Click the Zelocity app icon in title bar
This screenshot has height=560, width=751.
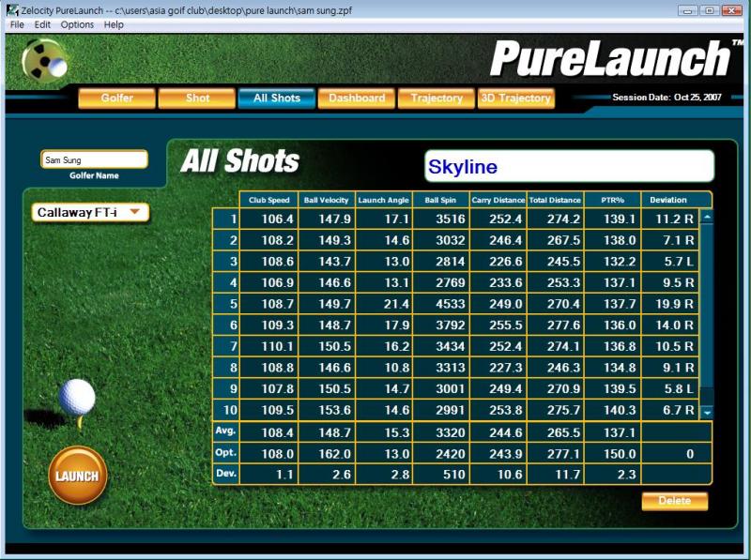(10, 9)
